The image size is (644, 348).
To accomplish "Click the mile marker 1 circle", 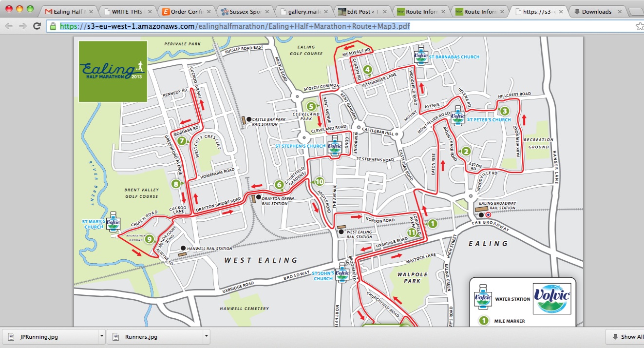I will [x=432, y=224].
